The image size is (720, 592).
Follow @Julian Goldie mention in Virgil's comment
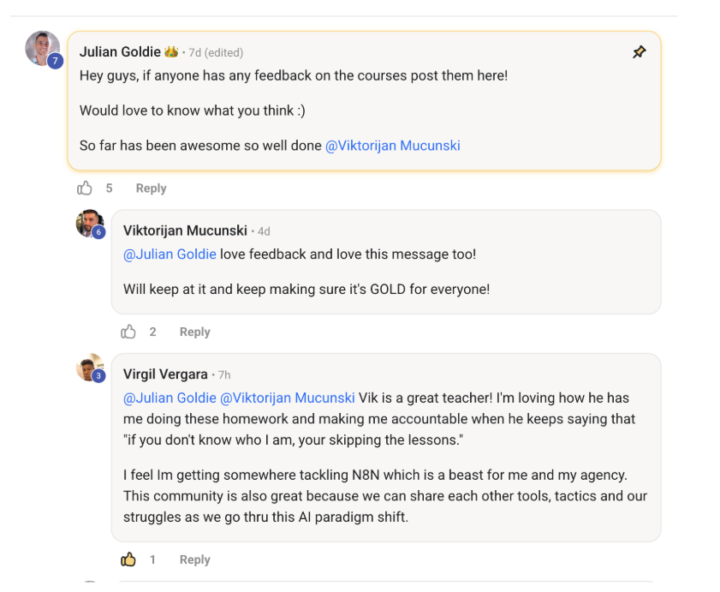point(169,398)
